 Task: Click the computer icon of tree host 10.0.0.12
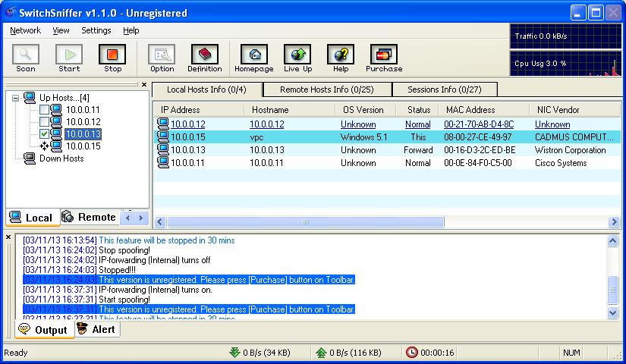coord(56,122)
